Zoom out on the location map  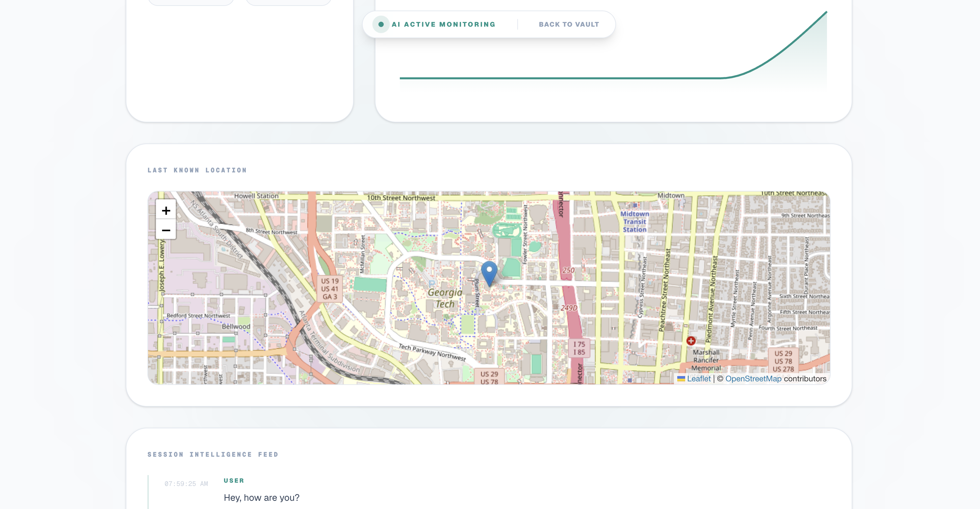pyautogui.click(x=166, y=230)
